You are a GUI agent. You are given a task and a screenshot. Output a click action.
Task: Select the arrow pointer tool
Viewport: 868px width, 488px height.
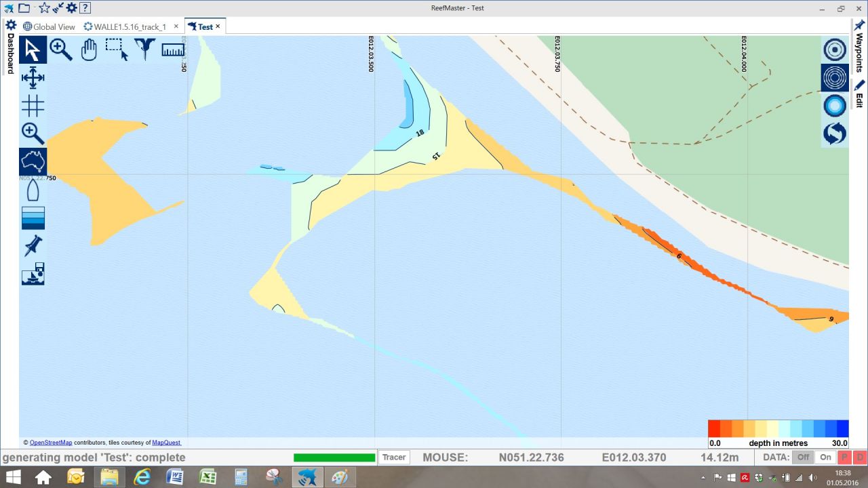pyautogui.click(x=33, y=50)
